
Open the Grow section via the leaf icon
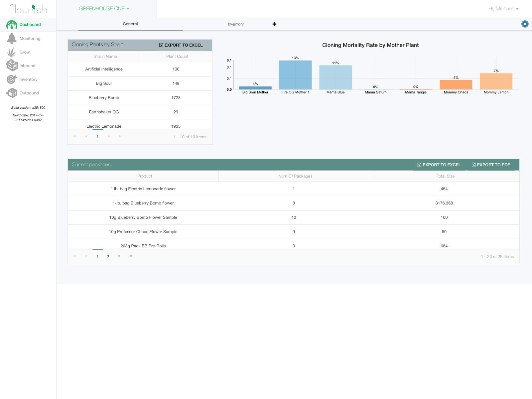[12, 52]
